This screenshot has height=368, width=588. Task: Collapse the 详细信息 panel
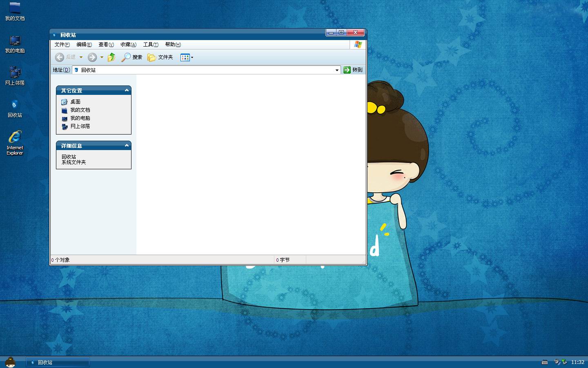click(127, 146)
